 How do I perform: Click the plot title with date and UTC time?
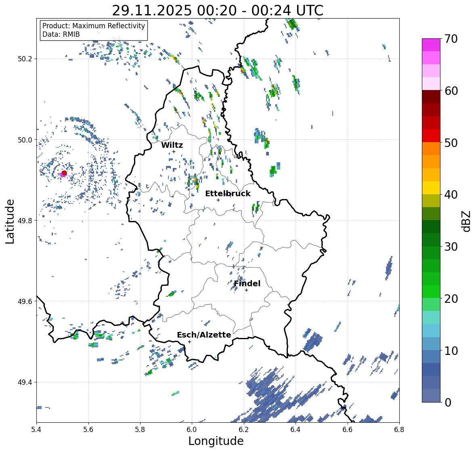pyautogui.click(x=218, y=10)
